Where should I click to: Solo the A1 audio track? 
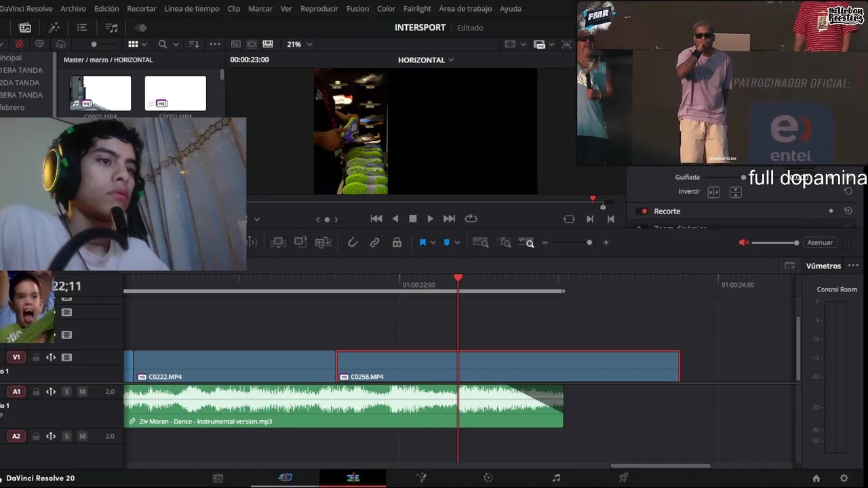point(66,392)
